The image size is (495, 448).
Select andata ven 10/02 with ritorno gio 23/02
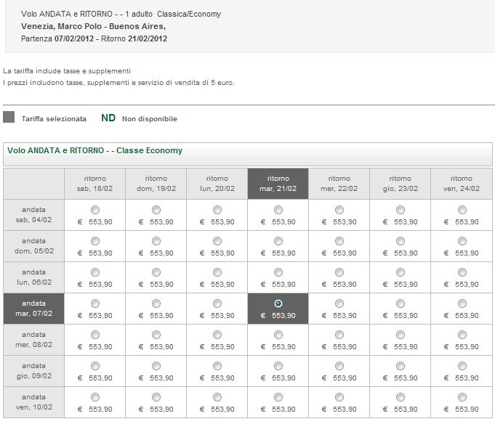[401, 397]
